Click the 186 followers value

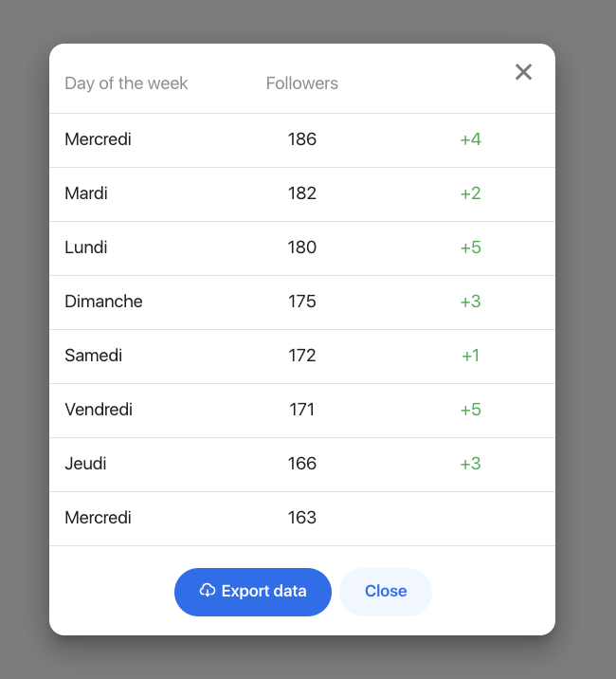302,139
